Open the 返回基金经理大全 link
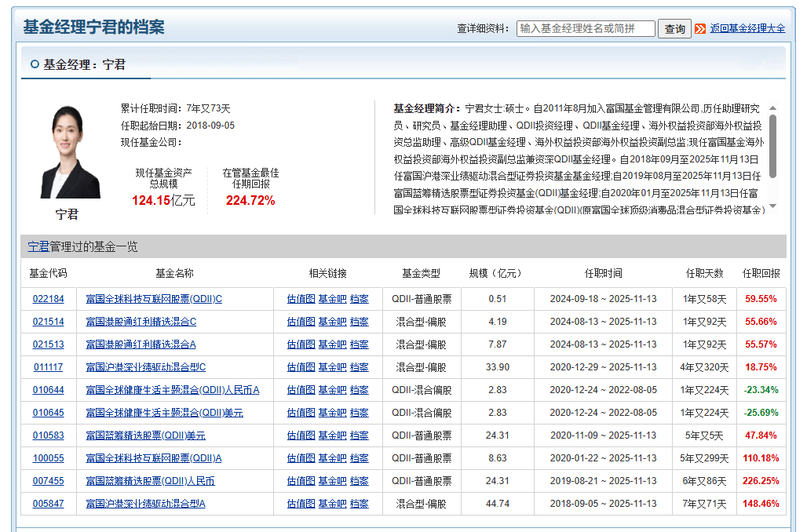 pos(747,28)
